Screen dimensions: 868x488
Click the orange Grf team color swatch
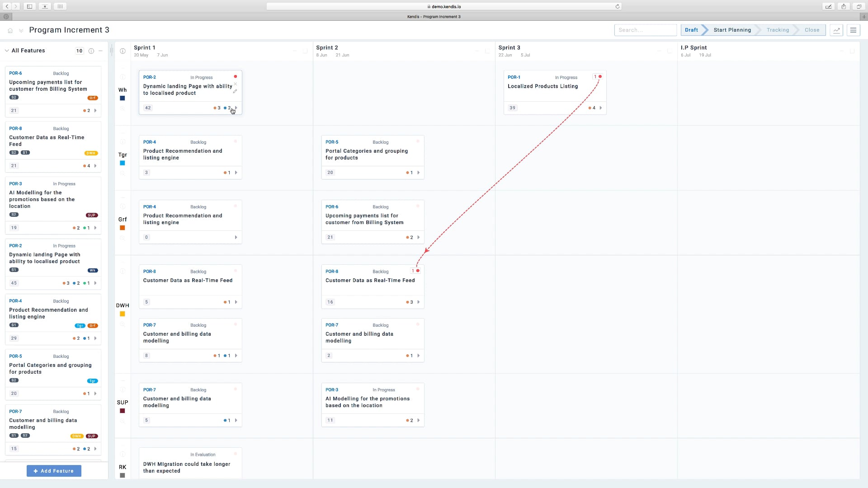122,228
